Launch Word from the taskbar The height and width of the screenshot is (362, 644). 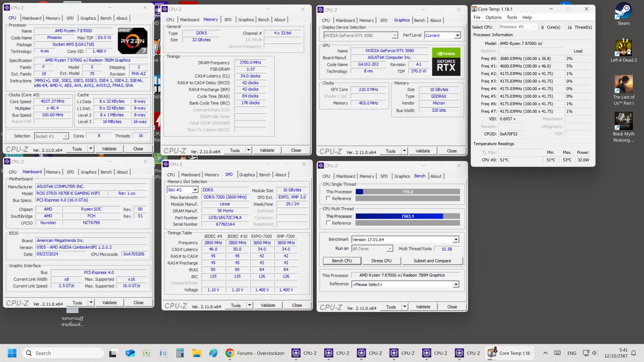pos(163,353)
